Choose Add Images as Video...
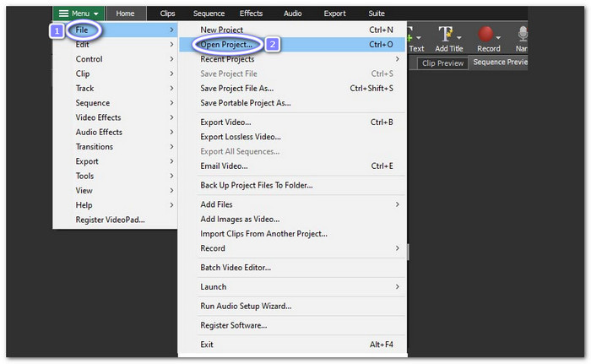The image size is (591, 364). pos(292,220)
